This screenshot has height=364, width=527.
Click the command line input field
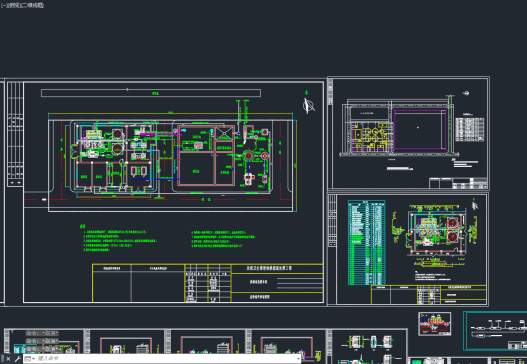pyautogui.click(x=166, y=359)
